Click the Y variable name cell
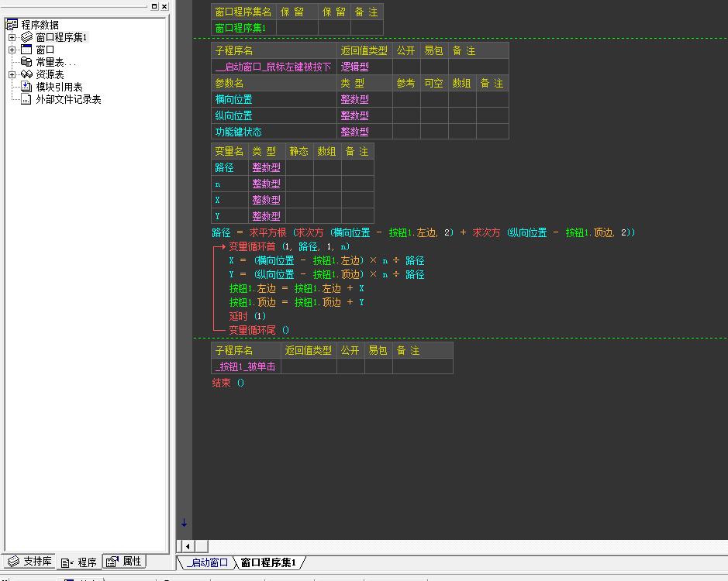This screenshot has height=581, width=728. (229, 216)
